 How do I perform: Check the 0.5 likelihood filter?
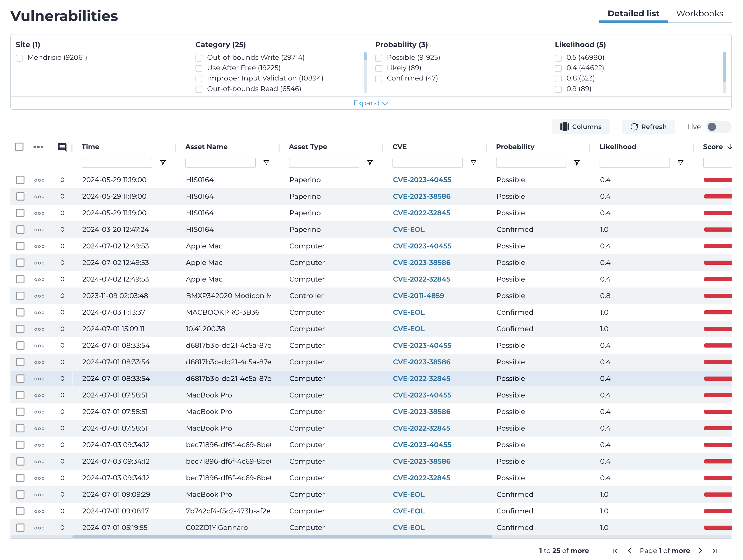(558, 58)
